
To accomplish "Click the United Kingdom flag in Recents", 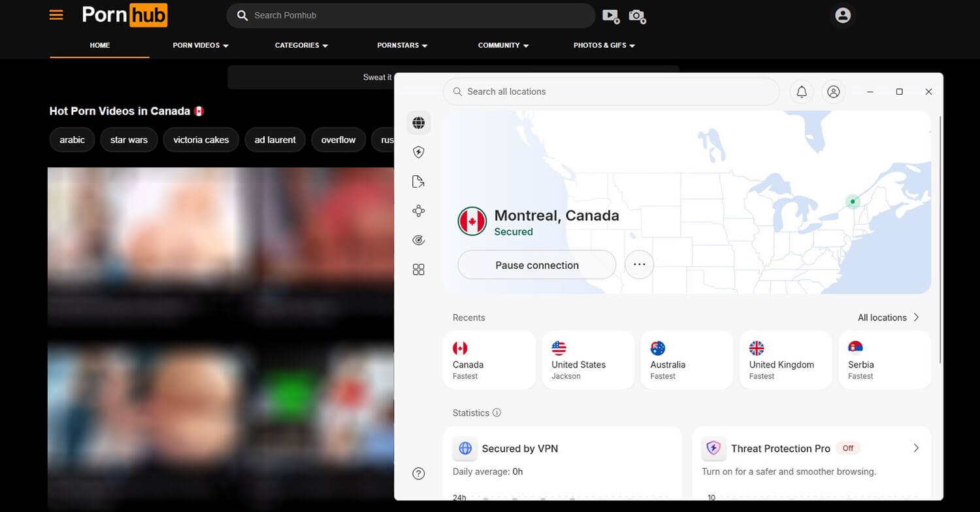I will coord(757,348).
